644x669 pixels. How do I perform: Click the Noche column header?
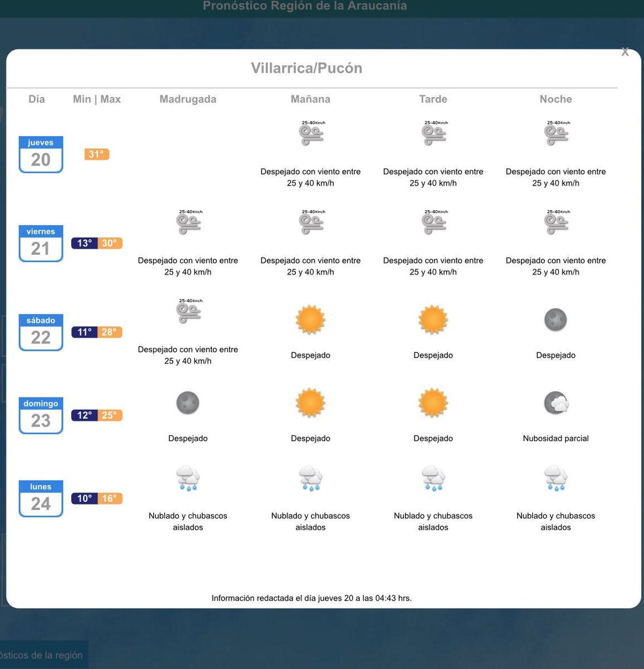(x=555, y=99)
